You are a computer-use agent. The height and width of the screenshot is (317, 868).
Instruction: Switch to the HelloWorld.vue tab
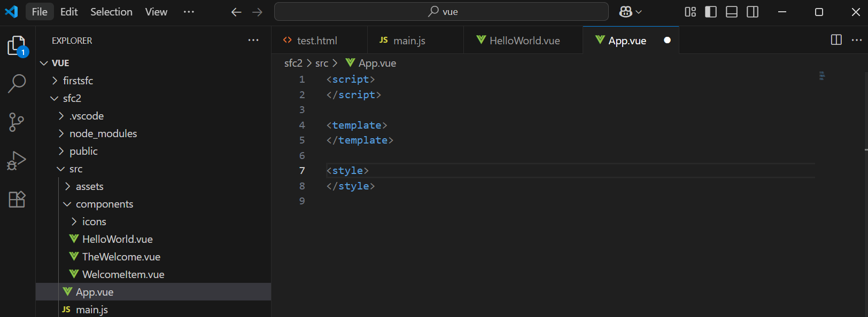point(524,41)
